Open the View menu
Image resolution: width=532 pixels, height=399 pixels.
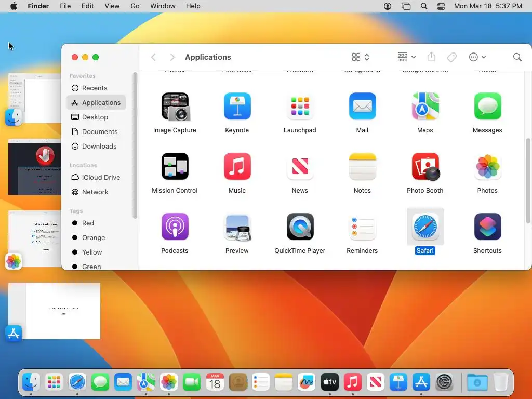point(112,6)
